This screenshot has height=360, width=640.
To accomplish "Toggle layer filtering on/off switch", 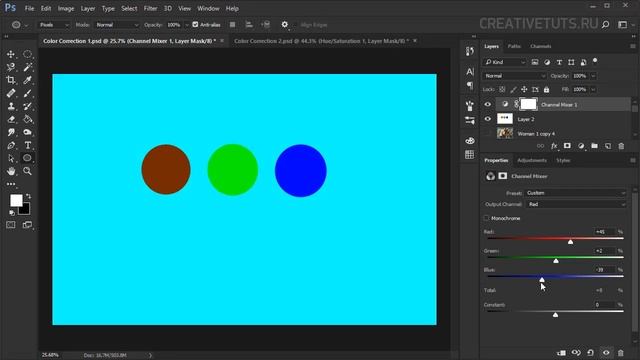I will point(595,61).
